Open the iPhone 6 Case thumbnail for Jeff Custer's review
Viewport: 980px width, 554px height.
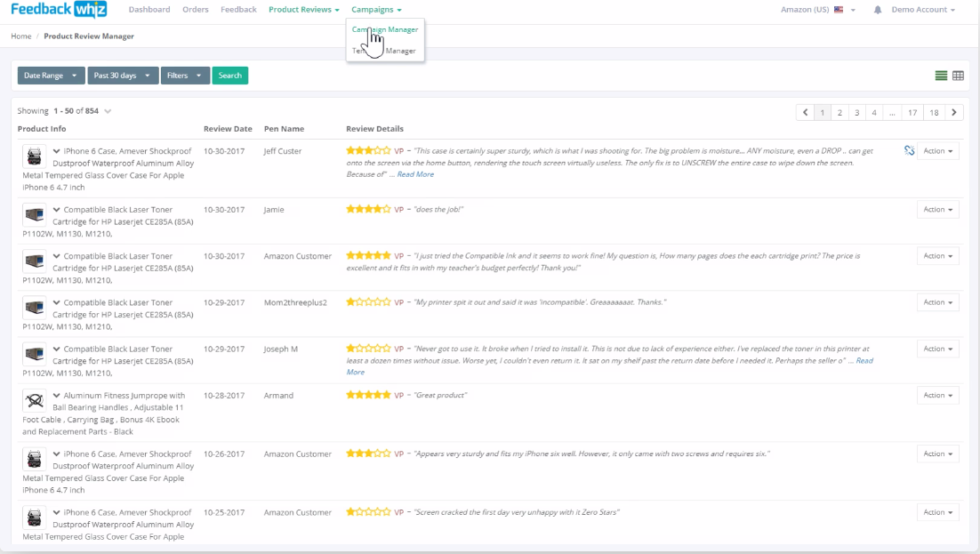[35, 156]
